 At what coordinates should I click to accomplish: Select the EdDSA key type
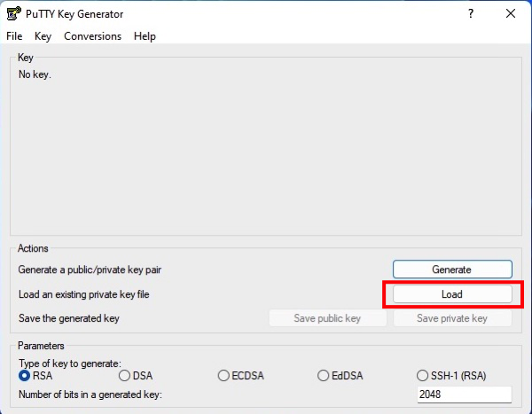(340, 376)
